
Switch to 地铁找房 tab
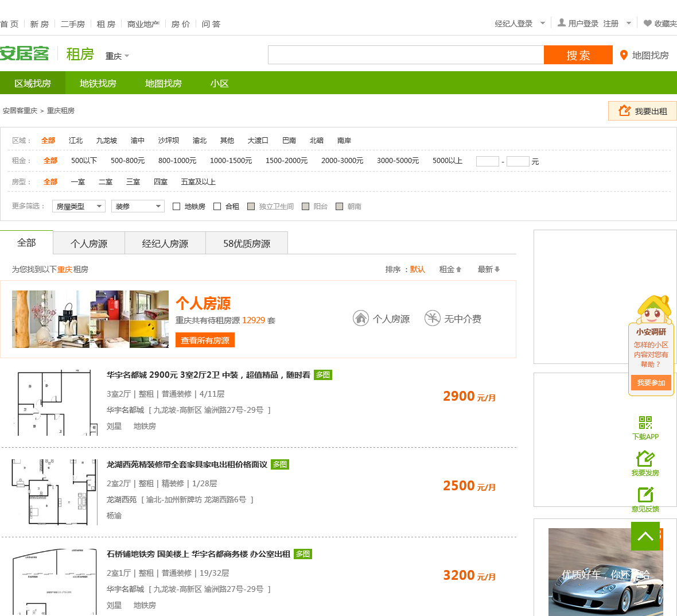click(x=98, y=83)
